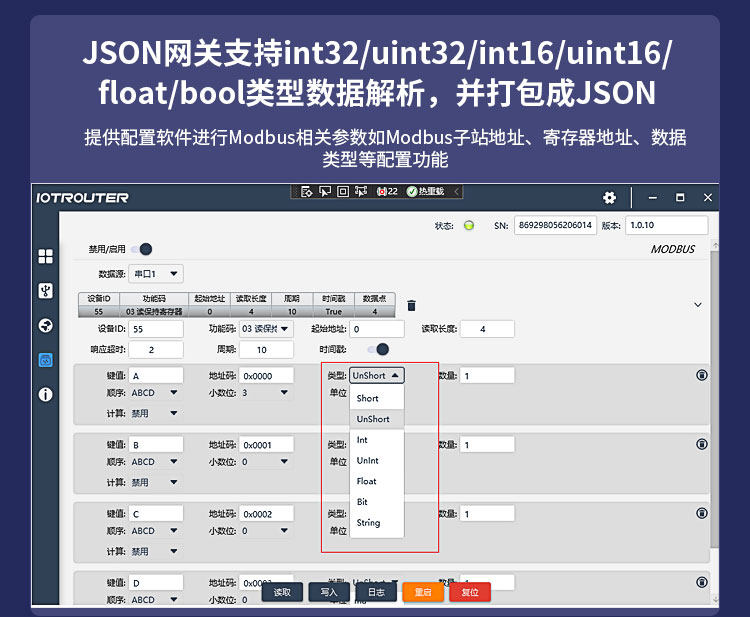
Task: Click the 设备ID field showing 55
Action: tap(156, 329)
